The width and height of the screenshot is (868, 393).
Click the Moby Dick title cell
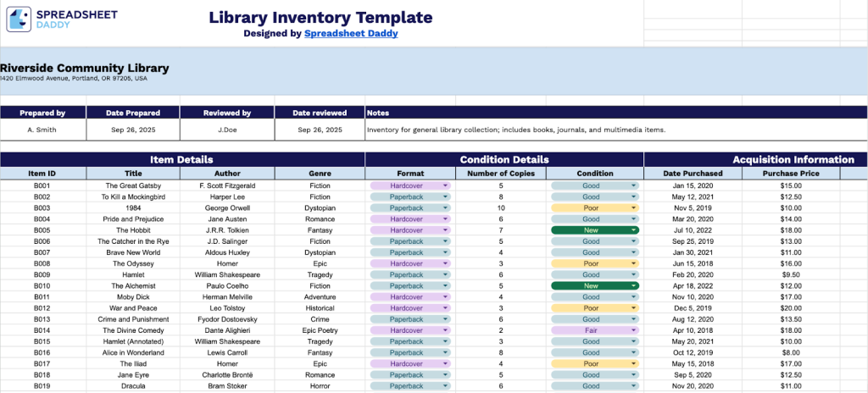pyautogui.click(x=133, y=297)
